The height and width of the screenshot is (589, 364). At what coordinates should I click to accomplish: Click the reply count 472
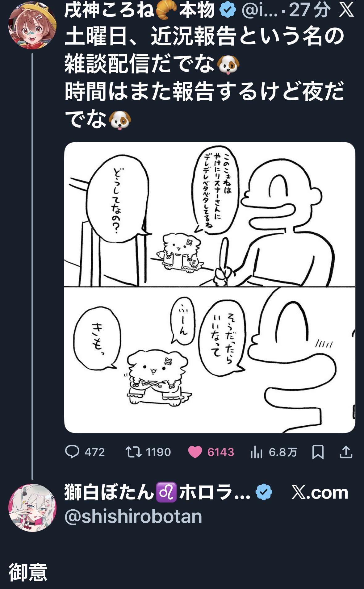click(94, 452)
